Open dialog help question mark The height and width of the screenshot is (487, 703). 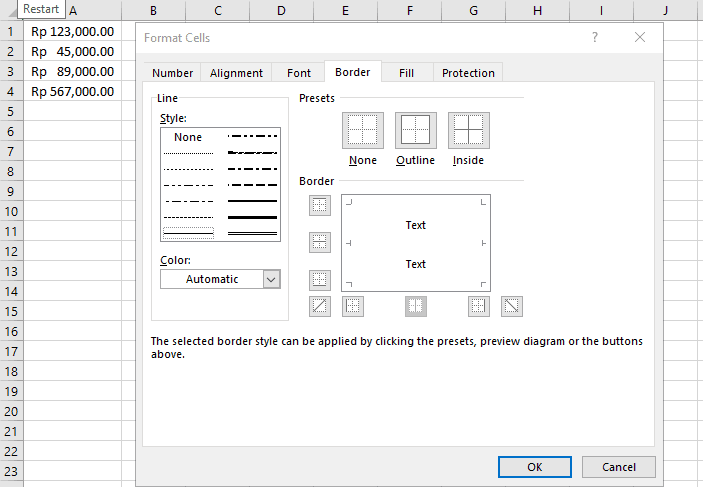click(x=595, y=37)
